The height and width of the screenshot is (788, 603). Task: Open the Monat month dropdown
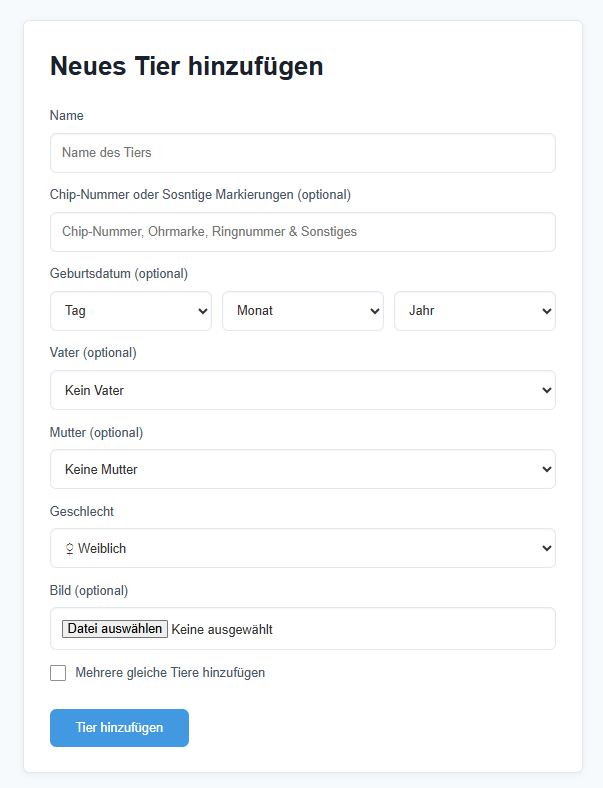(303, 311)
